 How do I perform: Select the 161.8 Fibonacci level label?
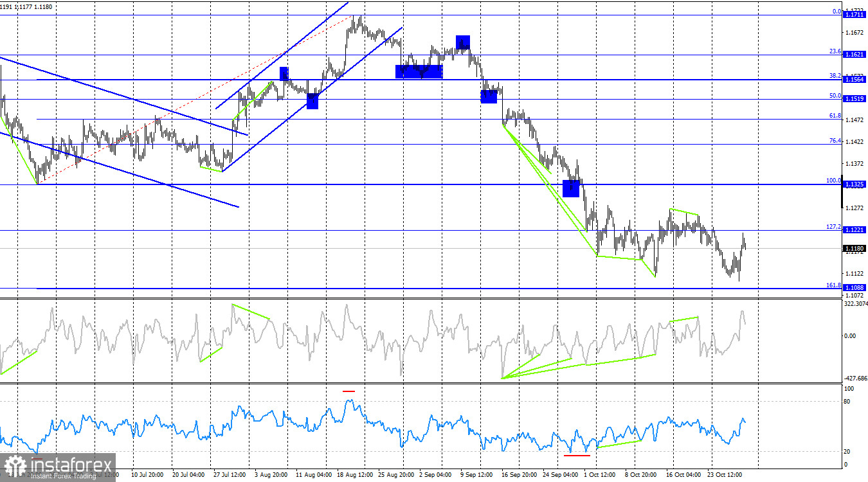(x=834, y=285)
